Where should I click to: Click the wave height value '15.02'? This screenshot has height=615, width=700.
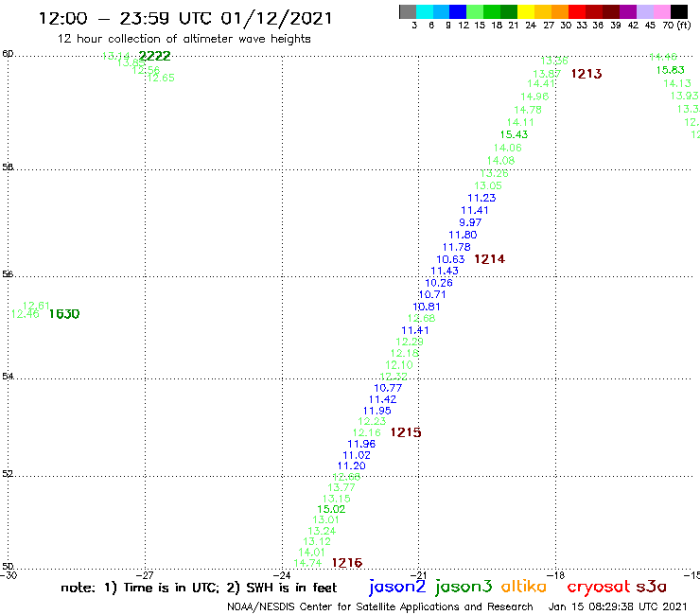click(x=331, y=509)
